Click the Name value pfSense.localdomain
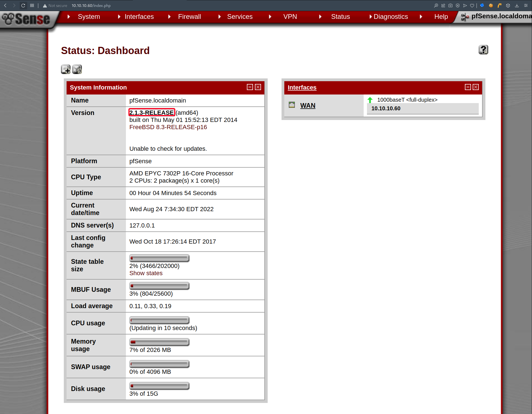Image resolution: width=532 pixels, height=414 pixels. (158, 101)
